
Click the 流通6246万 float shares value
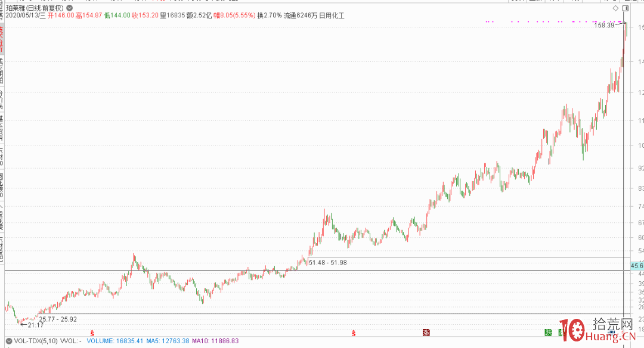pos(300,15)
